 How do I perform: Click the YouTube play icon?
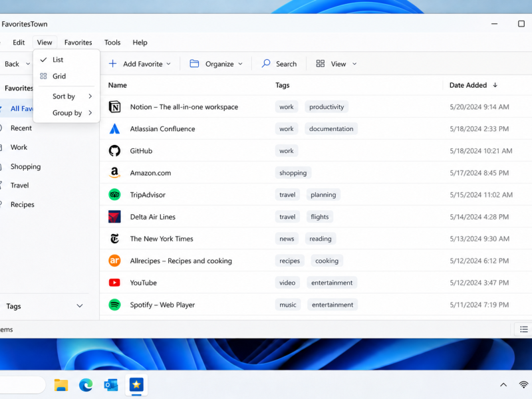(x=114, y=283)
